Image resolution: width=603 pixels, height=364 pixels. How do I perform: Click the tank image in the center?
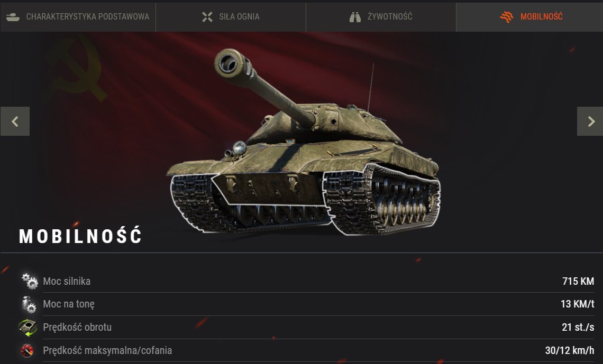click(x=304, y=142)
